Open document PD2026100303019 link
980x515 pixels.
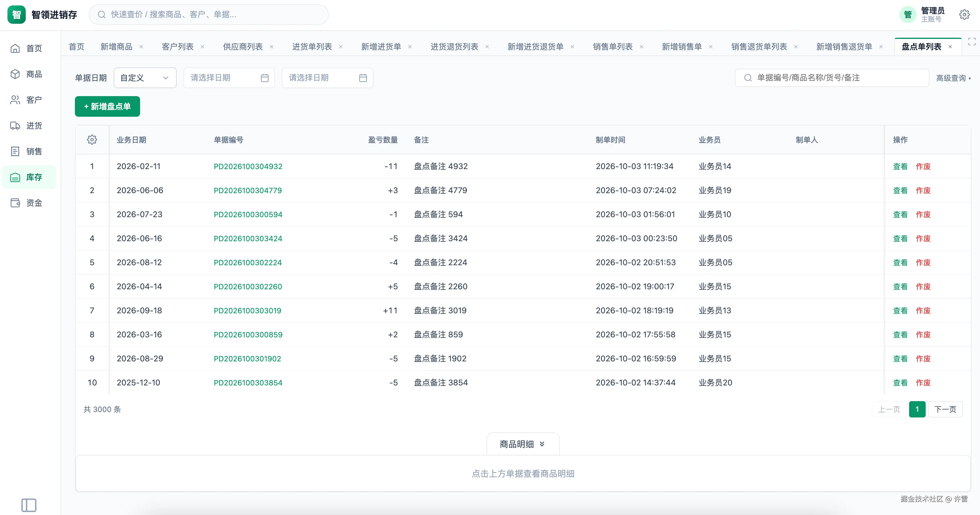click(247, 311)
